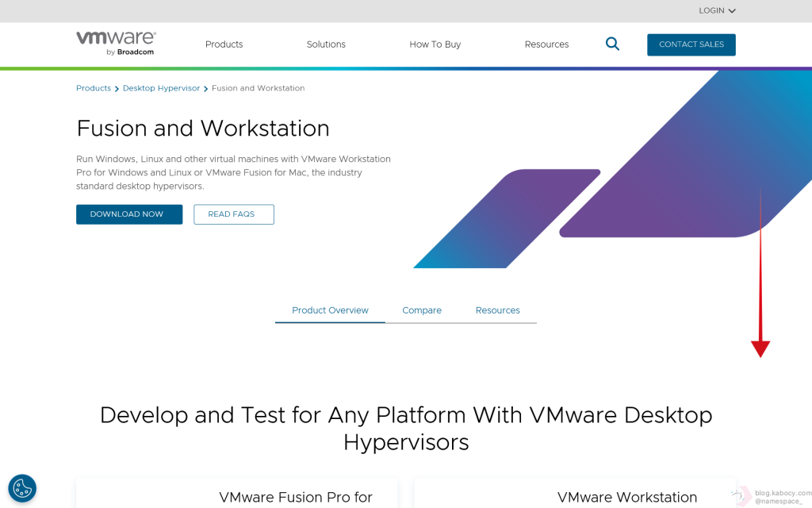The height and width of the screenshot is (508, 812).
Task: Click Fusion and Workstation breadcrumb text
Action: (x=258, y=88)
